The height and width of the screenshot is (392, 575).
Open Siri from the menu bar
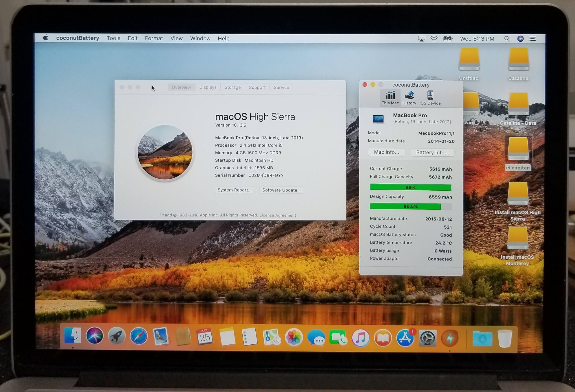point(520,39)
